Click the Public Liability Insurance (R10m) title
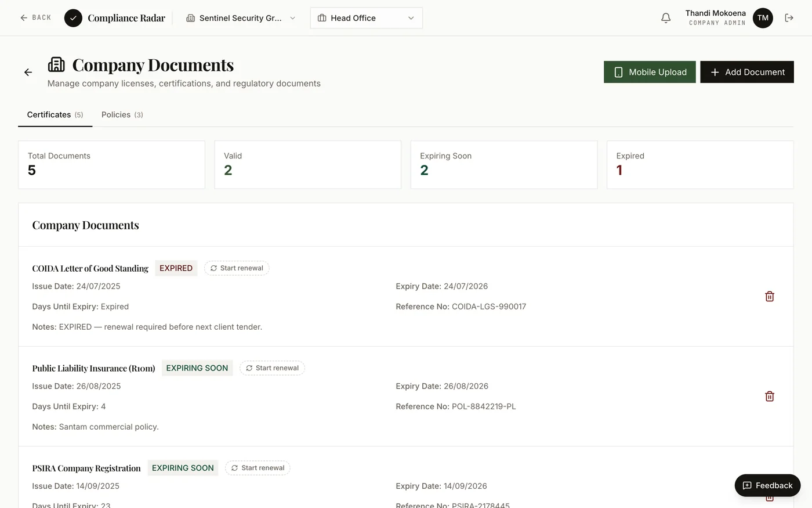 [x=94, y=368]
